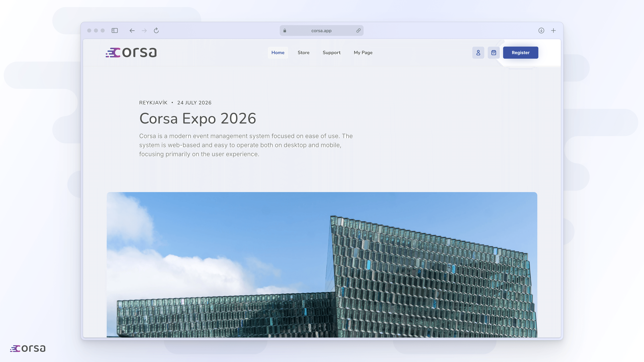Open a new tab with plus icon
Image resolution: width=644 pixels, height=362 pixels.
click(x=553, y=31)
